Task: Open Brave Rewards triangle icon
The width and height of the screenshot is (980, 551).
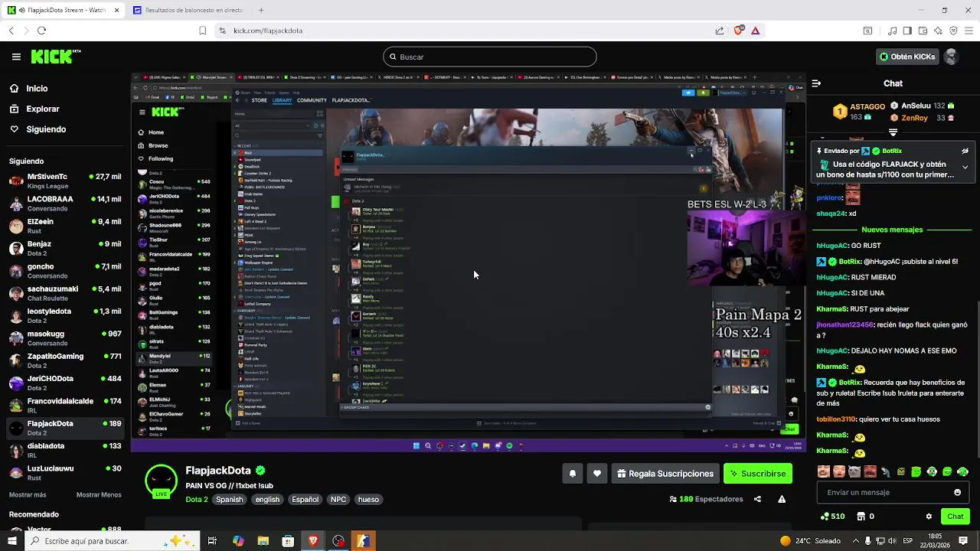Action: pyautogui.click(x=756, y=31)
